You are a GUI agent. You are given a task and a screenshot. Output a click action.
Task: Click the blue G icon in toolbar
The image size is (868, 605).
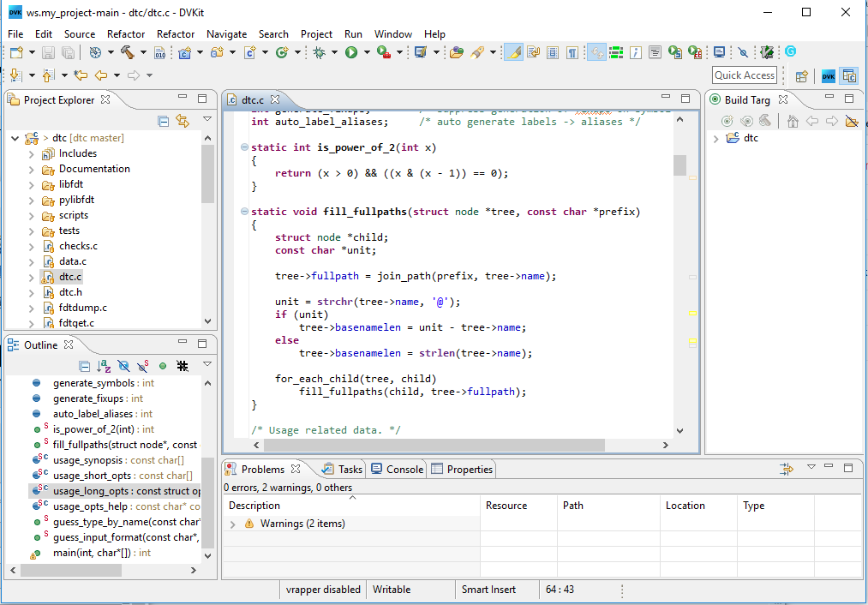point(791,51)
